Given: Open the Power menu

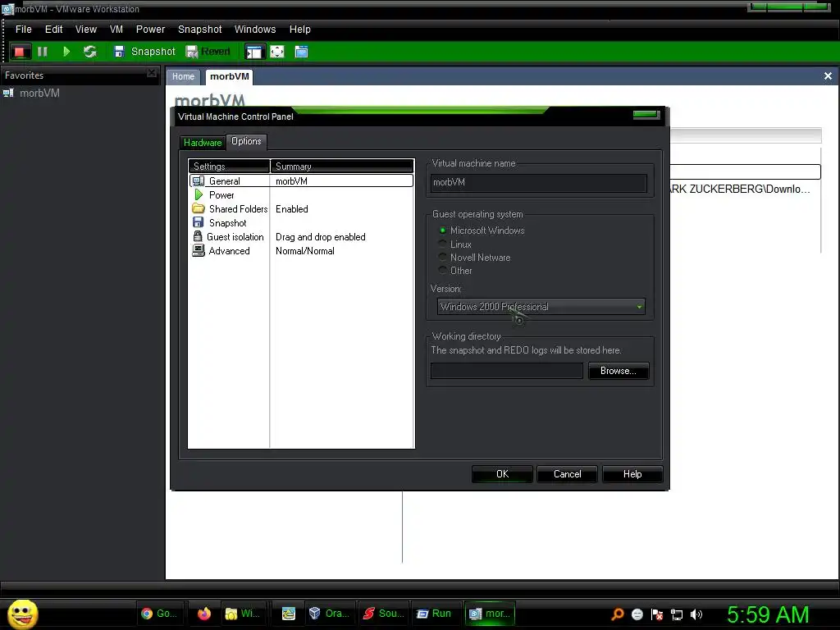Looking at the screenshot, I should pos(150,30).
